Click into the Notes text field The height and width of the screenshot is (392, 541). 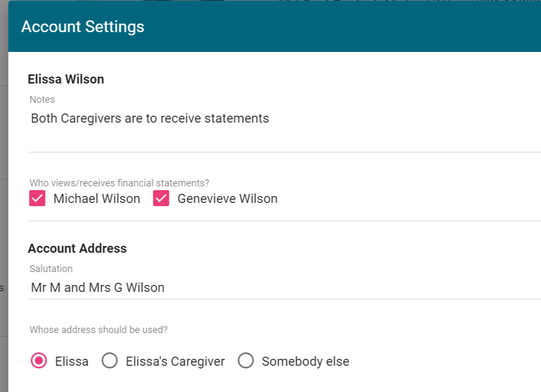coord(214,118)
